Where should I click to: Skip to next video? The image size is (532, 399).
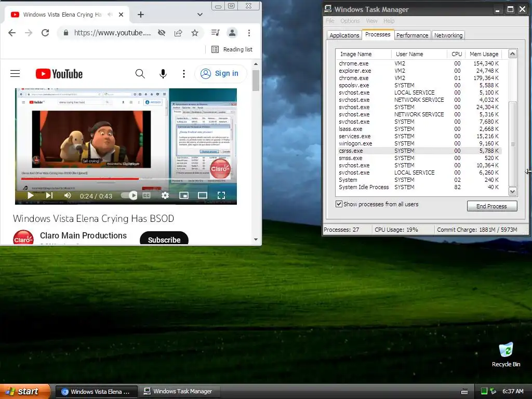click(49, 195)
